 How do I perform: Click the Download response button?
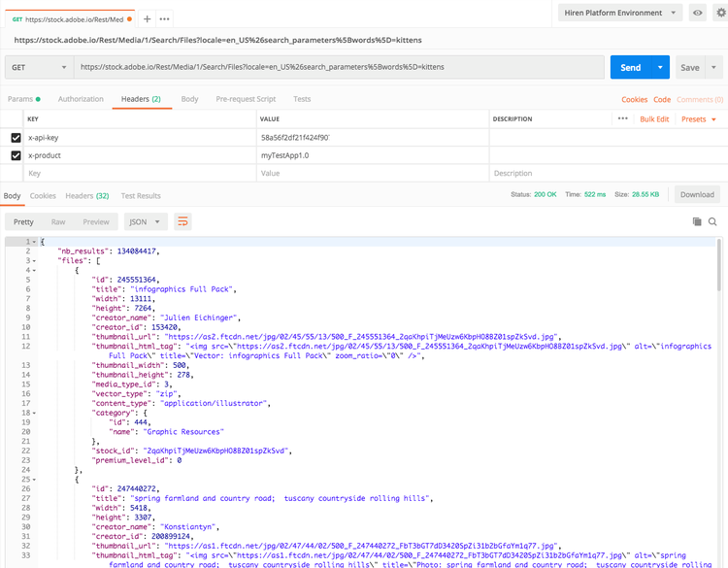[x=697, y=194]
